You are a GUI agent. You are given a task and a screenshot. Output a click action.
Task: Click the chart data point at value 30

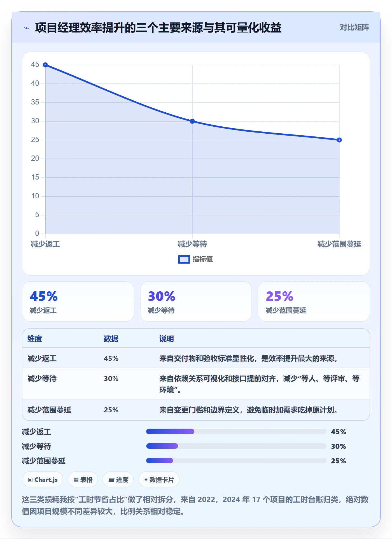pyautogui.click(x=192, y=121)
